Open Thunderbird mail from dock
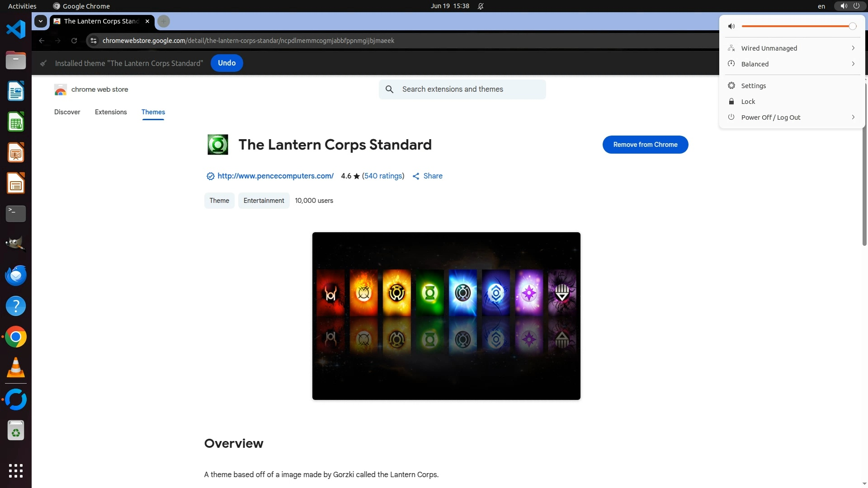 [x=16, y=275]
